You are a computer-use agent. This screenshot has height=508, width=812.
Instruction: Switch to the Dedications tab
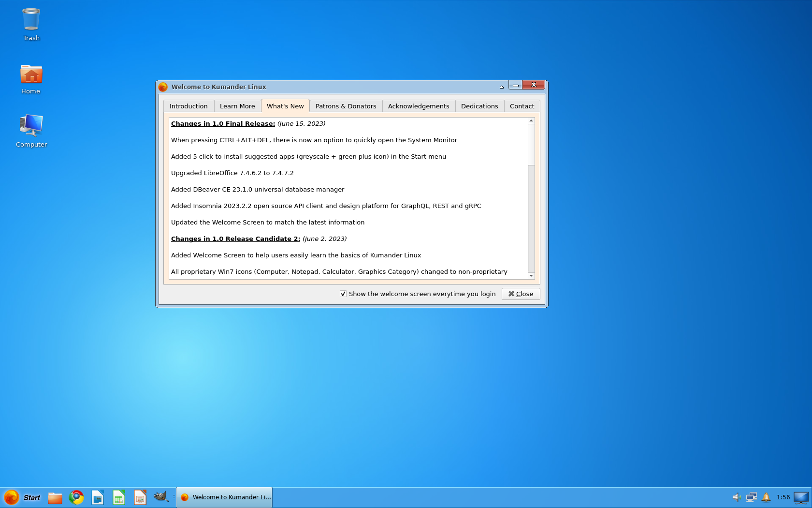(479, 106)
